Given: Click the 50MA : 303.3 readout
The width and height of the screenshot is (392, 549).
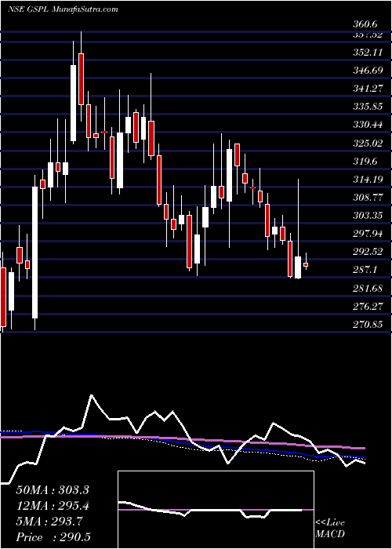Looking at the screenshot, I should [x=53, y=490].
